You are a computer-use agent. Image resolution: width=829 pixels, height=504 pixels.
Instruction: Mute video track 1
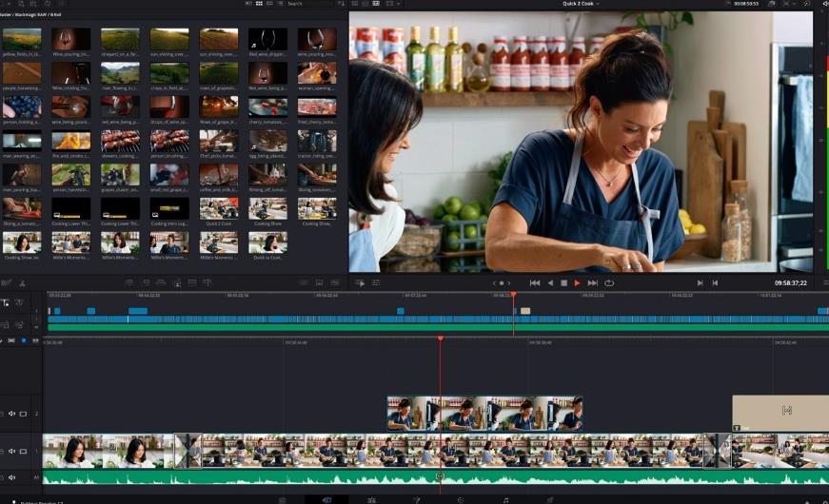11,451
